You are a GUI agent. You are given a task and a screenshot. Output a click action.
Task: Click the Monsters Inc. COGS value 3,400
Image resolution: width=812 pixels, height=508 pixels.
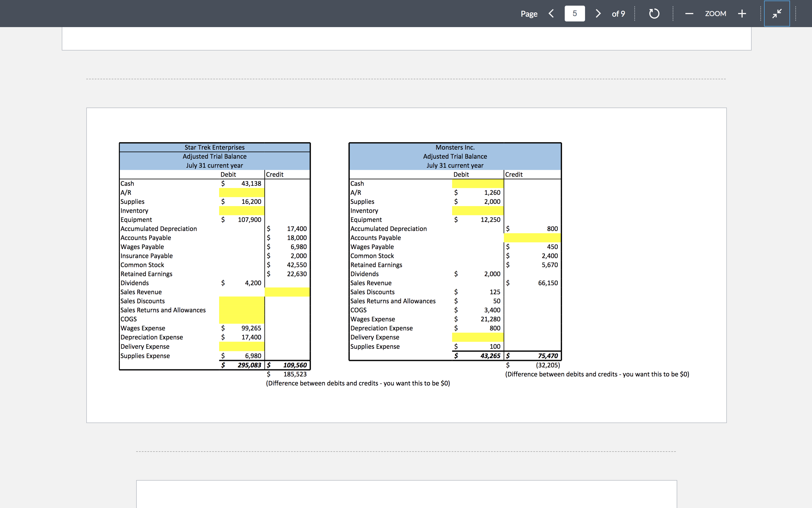point(492,310)
